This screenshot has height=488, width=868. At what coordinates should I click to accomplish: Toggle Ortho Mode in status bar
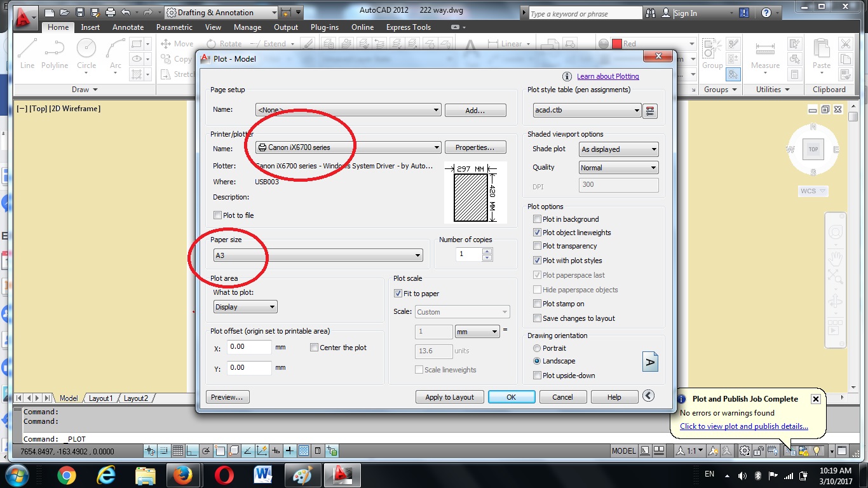(192, 451)
